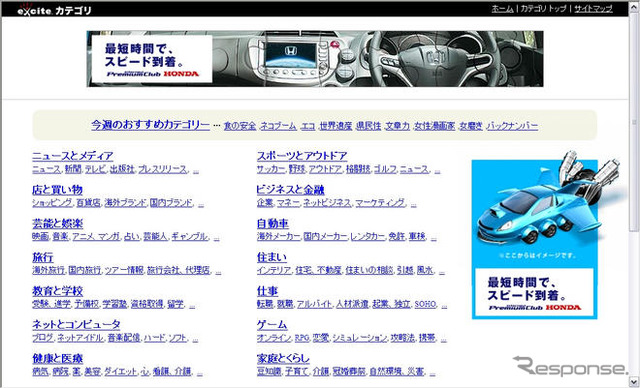Open the ゲーム category heading
The width and height of the screenshot is (640, 388).
click(272, 325)
